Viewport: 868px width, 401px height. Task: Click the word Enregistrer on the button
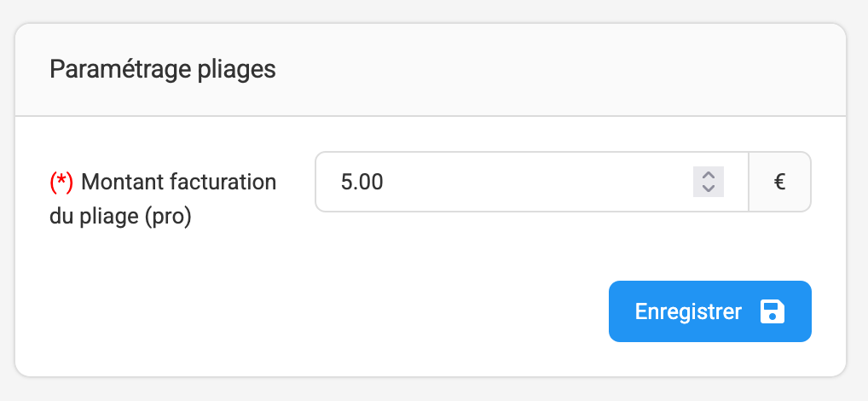tap(688, 311)
